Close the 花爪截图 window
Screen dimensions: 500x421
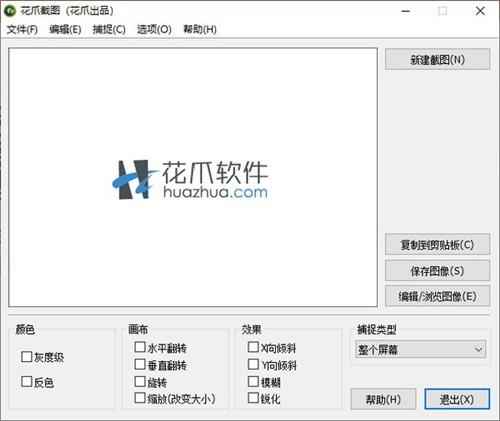coord(480,11)
